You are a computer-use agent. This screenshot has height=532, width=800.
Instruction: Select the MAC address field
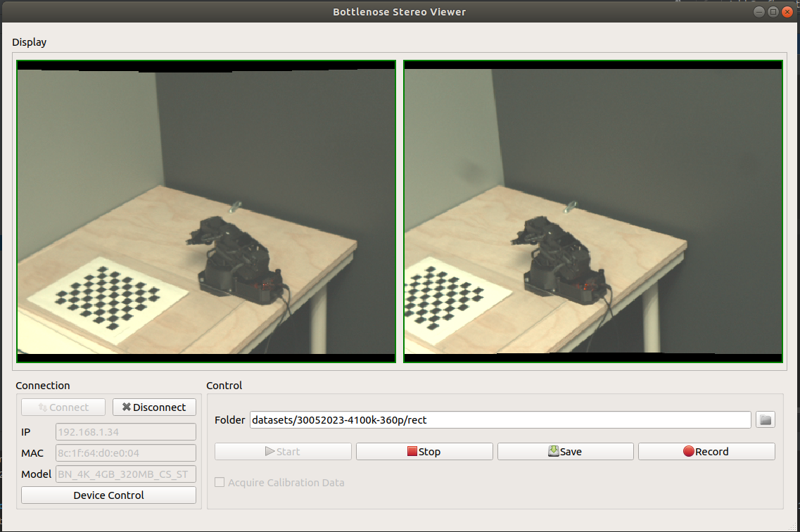pos(125,453)
